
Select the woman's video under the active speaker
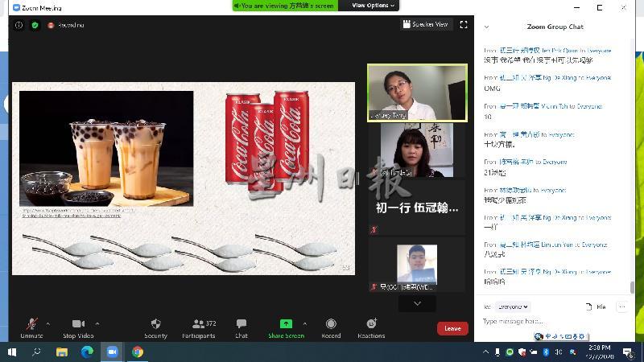417,150
